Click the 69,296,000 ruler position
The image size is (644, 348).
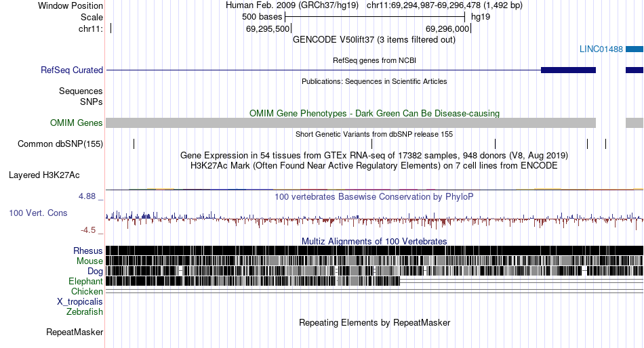click(x=447, y=29)
